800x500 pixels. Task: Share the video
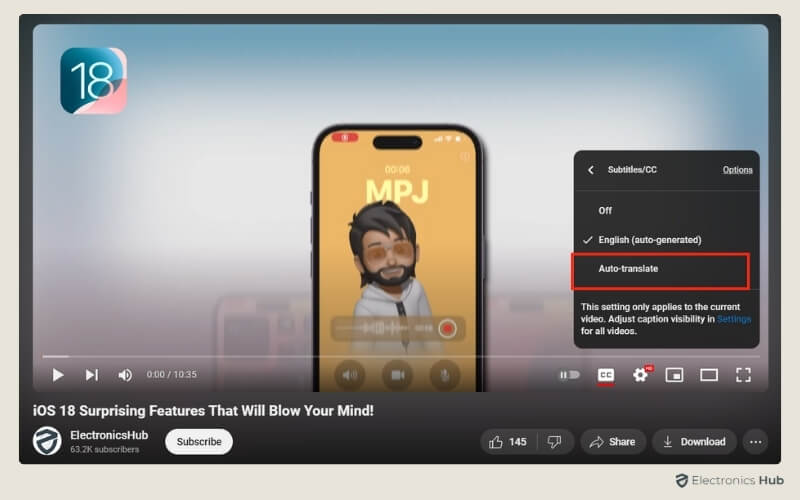click(613, 442)
